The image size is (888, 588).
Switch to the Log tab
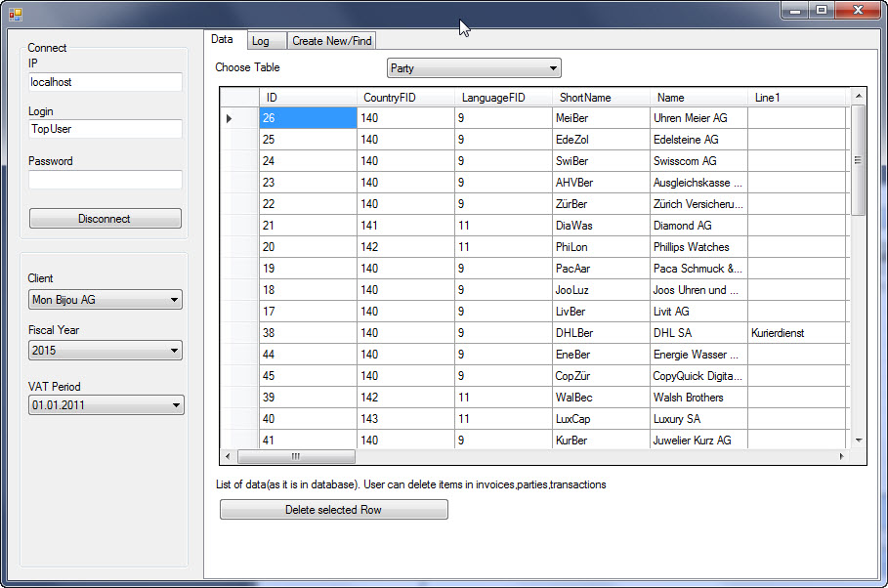tap(261, 41)
